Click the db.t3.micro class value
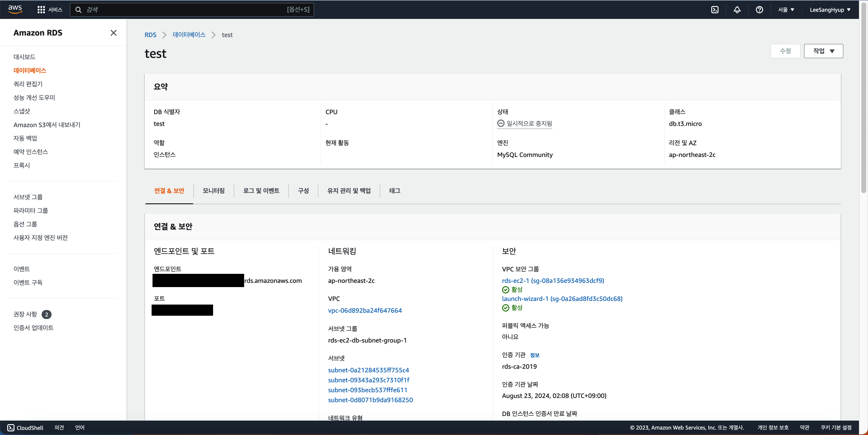 [685, 124]
